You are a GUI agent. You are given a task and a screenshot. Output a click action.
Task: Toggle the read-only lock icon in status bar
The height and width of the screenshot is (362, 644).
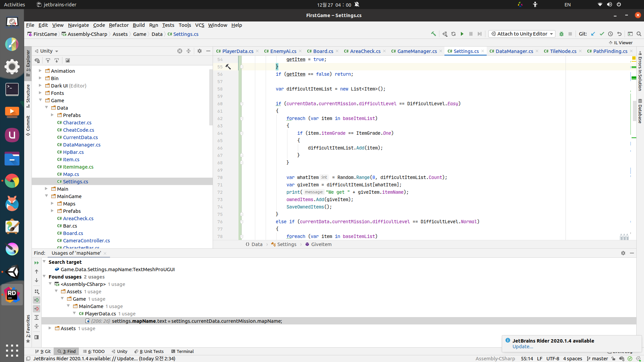(613, 359)
